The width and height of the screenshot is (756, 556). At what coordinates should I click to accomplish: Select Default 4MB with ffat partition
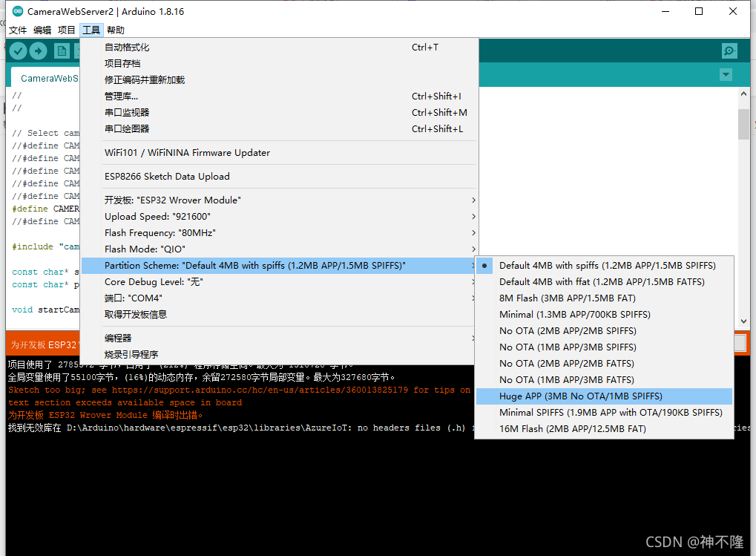pos(604,282)
